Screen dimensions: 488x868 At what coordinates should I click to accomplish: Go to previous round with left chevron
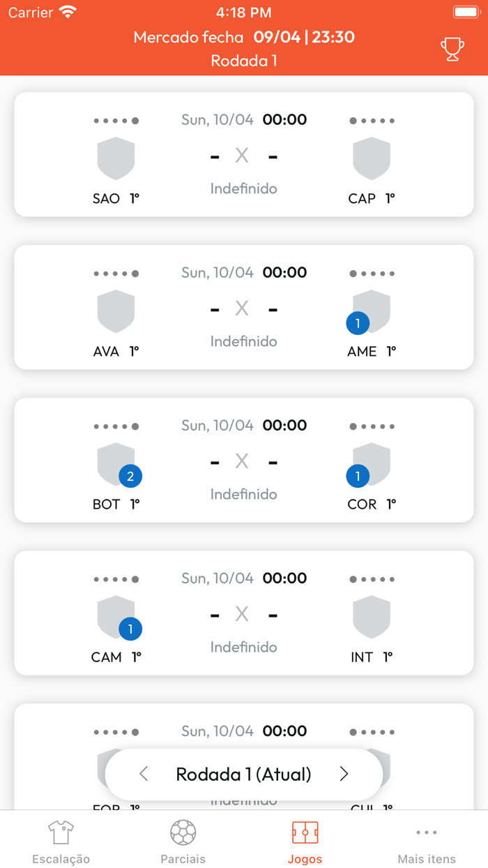coord(144,774)
